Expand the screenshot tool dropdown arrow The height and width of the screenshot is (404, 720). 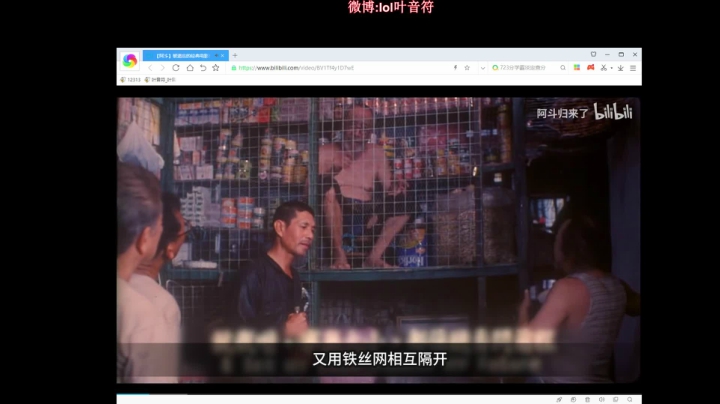click(612, 68)
